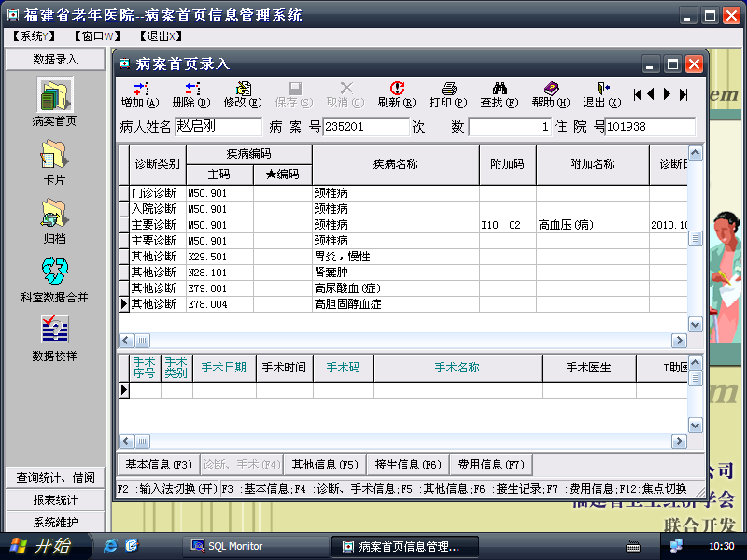Click I10 02 additional code cell

(x=508, y=225)
